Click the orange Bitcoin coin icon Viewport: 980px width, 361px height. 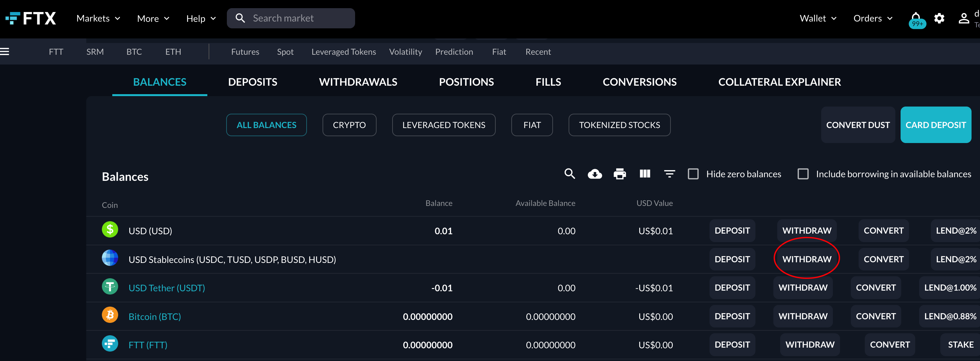pos(110,315)
